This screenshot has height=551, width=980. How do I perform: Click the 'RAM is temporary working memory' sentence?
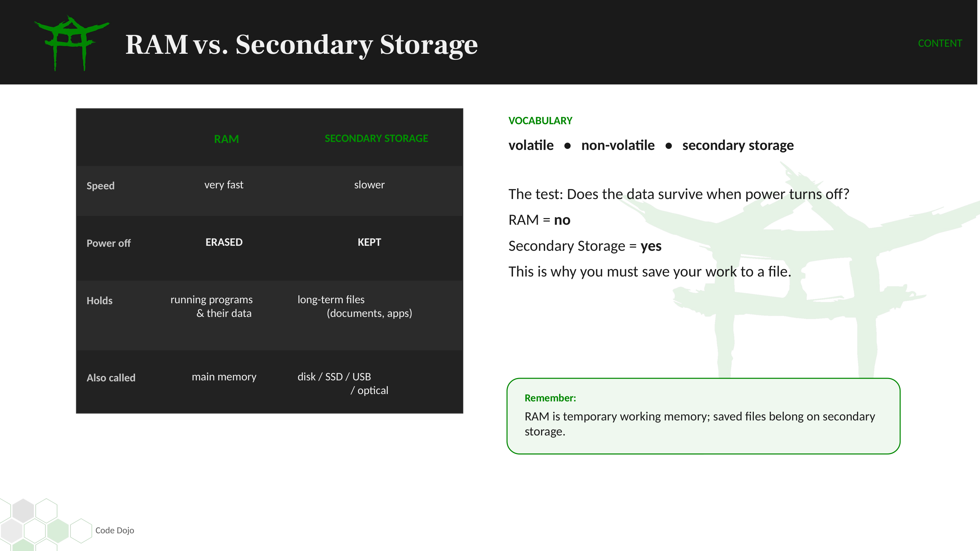[700, 424]
